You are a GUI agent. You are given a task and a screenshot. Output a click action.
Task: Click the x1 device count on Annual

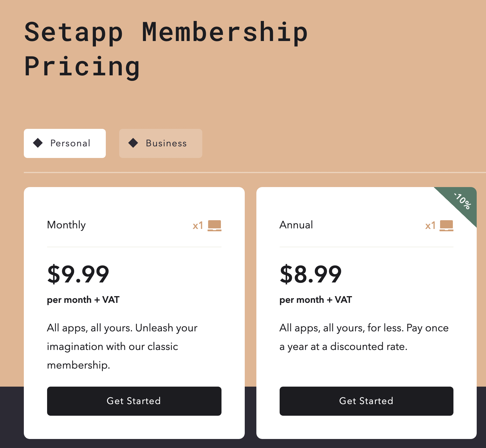click(x=430, y=225)
